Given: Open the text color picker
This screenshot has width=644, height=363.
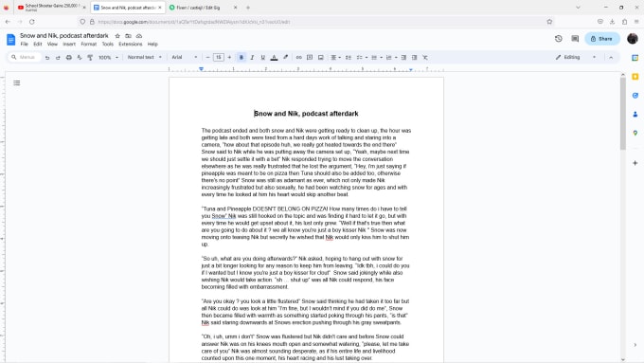Looking at the screenshot, I should click(274, 58).
